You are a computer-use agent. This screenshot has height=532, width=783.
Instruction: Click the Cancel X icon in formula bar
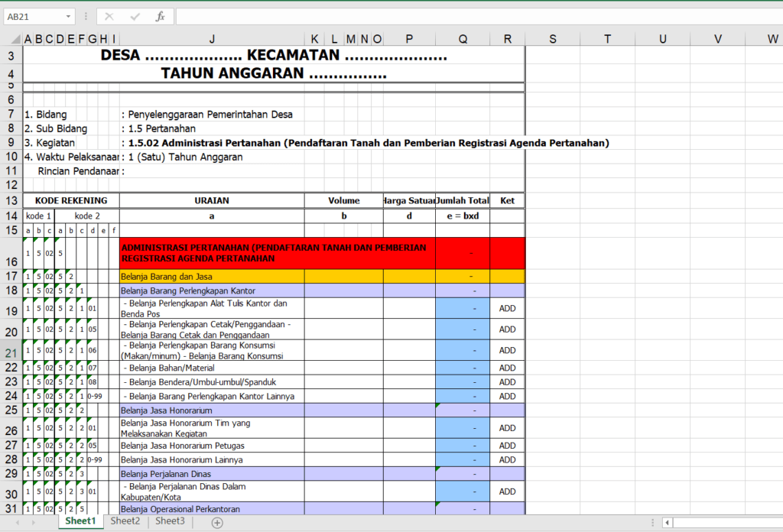click(x=109, y=16)
